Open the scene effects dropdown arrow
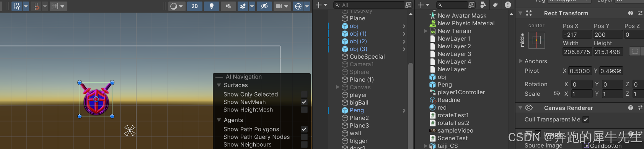Viewport: 644px width, 149px height. click(252, 6)
